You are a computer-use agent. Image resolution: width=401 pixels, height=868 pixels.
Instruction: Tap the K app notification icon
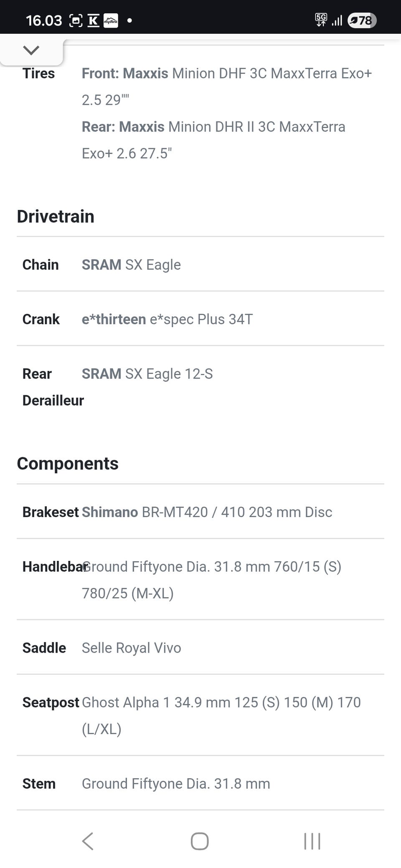[x=94, y=20]
